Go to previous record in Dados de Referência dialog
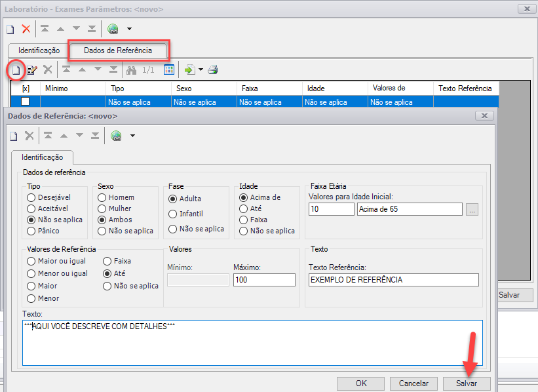The height and width of the screenshot is (392, 538). click(x=64, y=136)
